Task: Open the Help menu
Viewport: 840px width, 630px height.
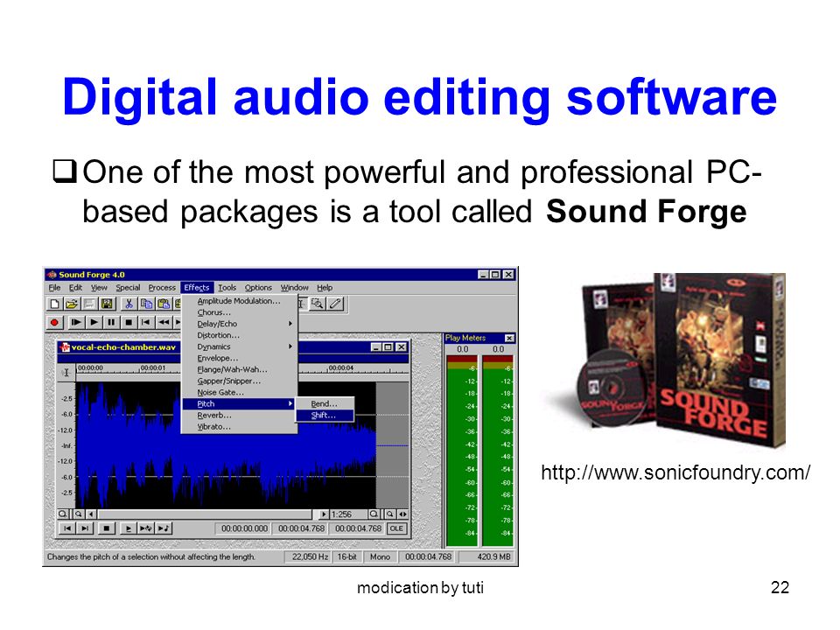Action: pyautogui.click(x=325, y=288)
